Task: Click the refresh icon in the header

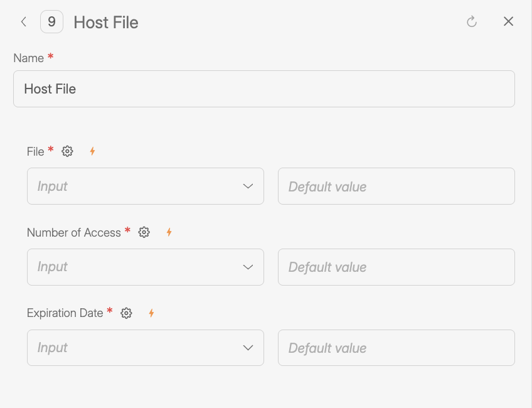Action: click(x=471, y=21)
